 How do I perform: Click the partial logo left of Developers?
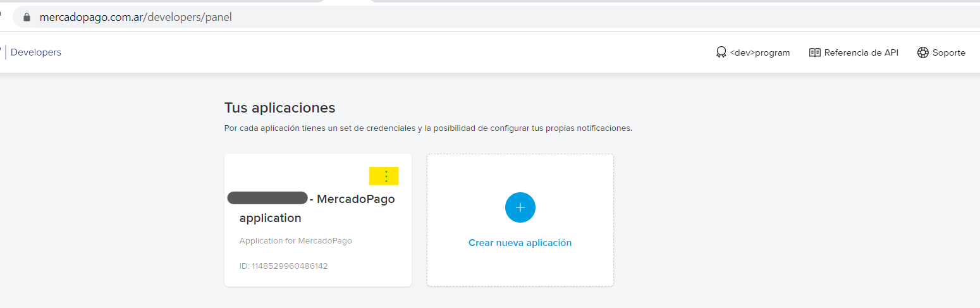click(x=1, y=52)
